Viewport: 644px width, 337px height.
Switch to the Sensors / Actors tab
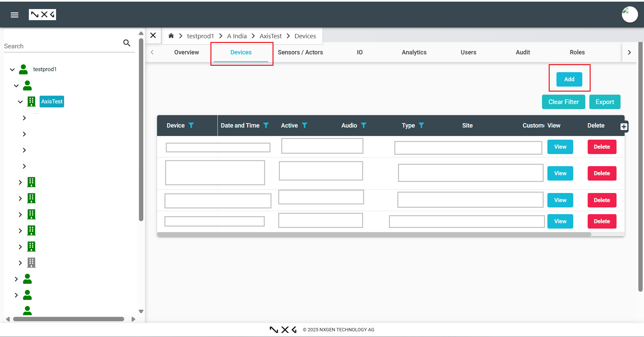(300, 52)
